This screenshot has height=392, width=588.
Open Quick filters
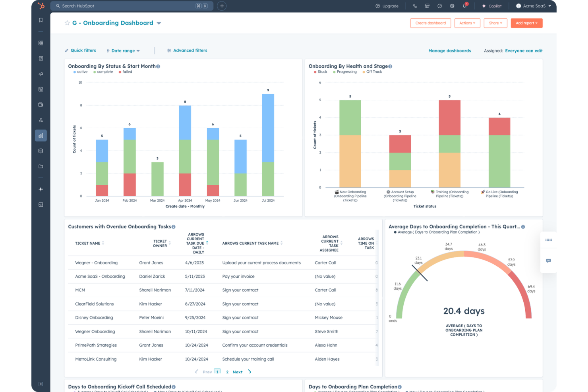(80, 50)
